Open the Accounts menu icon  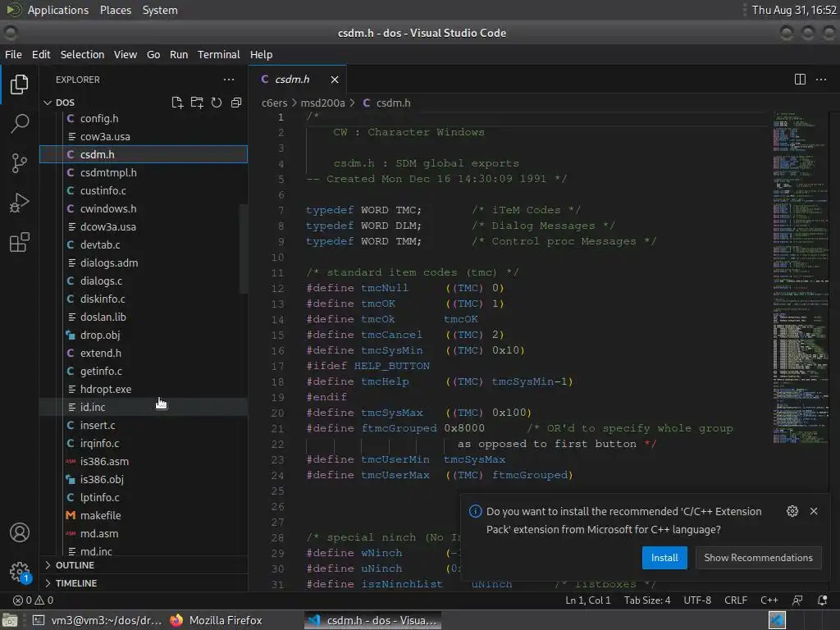pyautogui.click(x=20, y=532)
